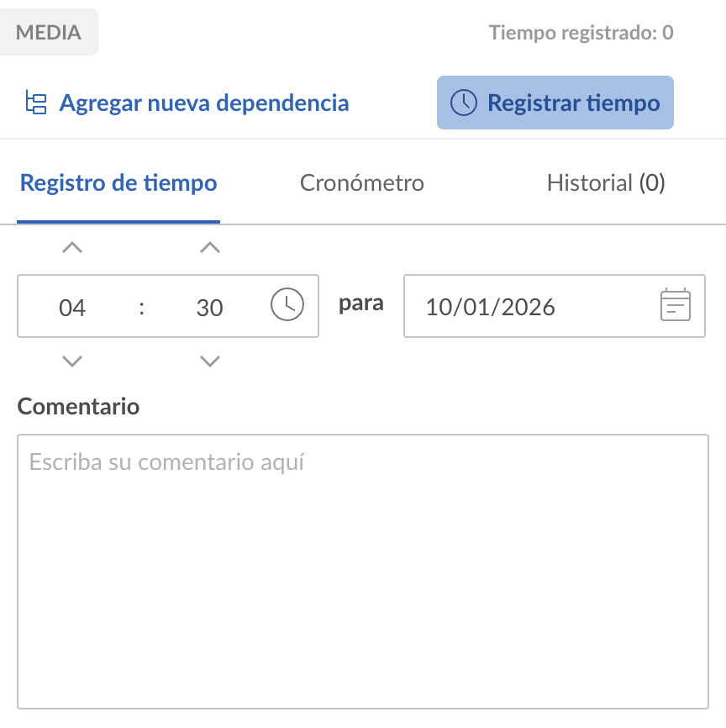726x728 pixels.
Task: Click the clock icon in time field
Action: coord(287,304)
